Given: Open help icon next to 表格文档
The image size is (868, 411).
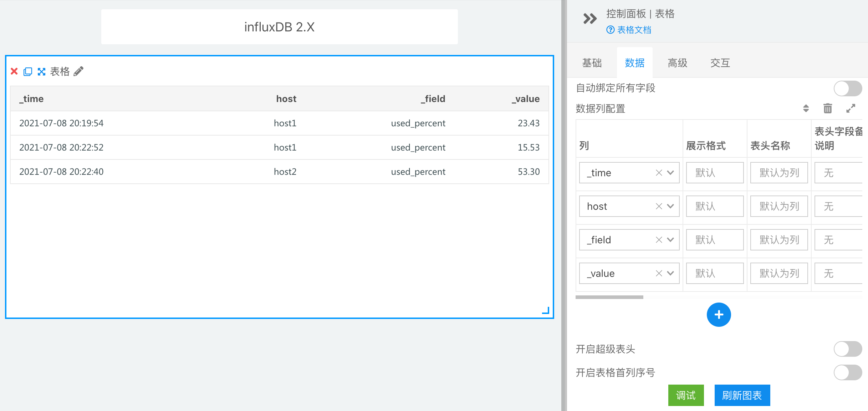Looking at the screenshot, I should 611,30.
